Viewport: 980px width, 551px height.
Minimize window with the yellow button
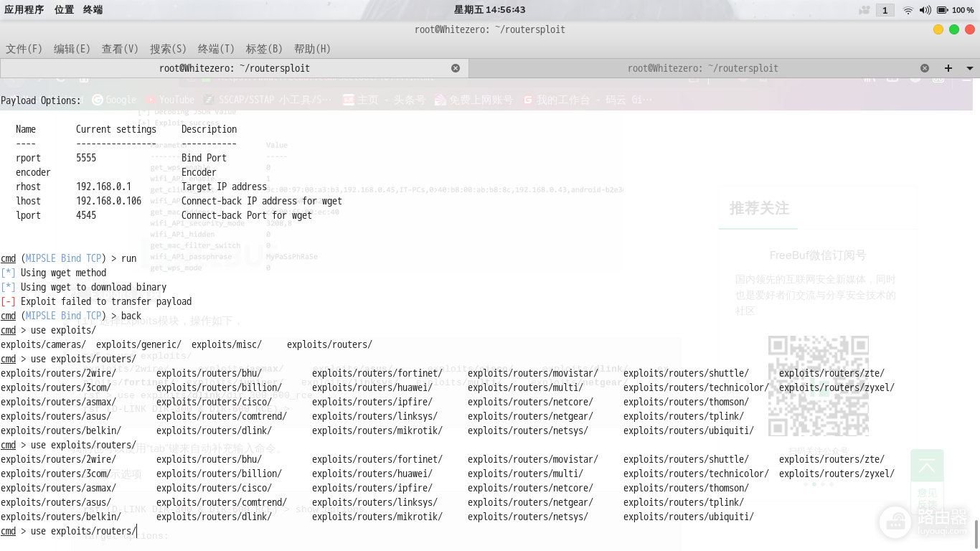[938, 29]
